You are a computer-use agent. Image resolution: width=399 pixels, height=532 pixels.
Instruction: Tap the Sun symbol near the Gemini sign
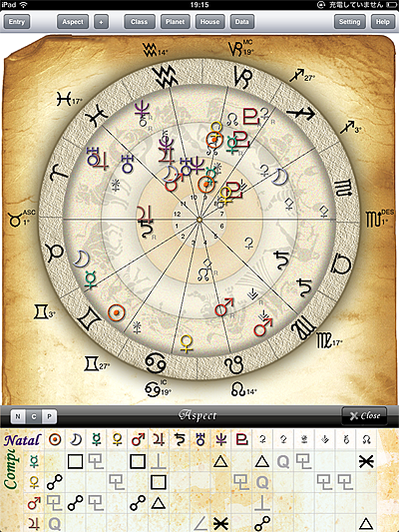[117, 312]
